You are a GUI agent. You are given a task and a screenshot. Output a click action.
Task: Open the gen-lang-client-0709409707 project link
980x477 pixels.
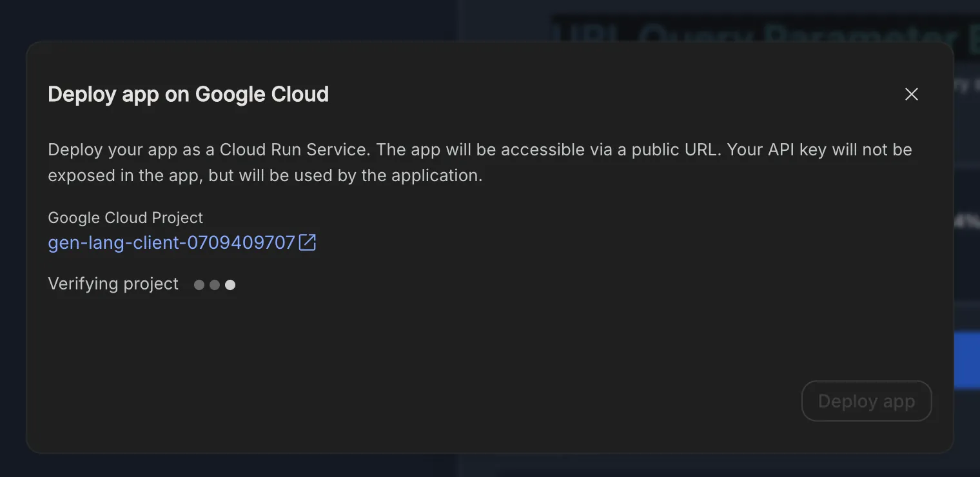pos(171,243)
